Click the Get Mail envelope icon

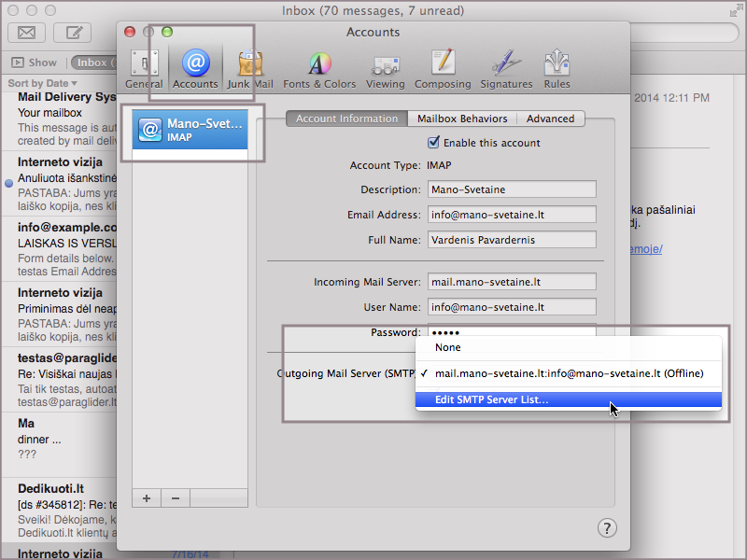(26, 33)
